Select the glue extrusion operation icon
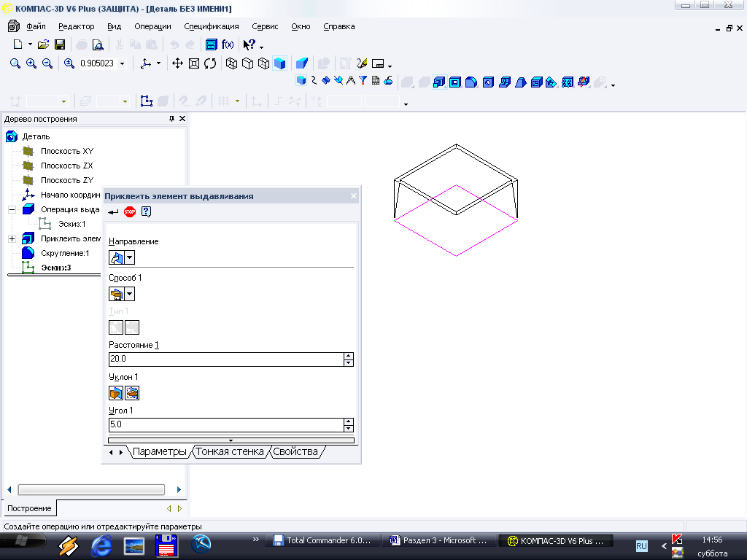The height and width of the screenshot is (560, 747). [439, 82]
